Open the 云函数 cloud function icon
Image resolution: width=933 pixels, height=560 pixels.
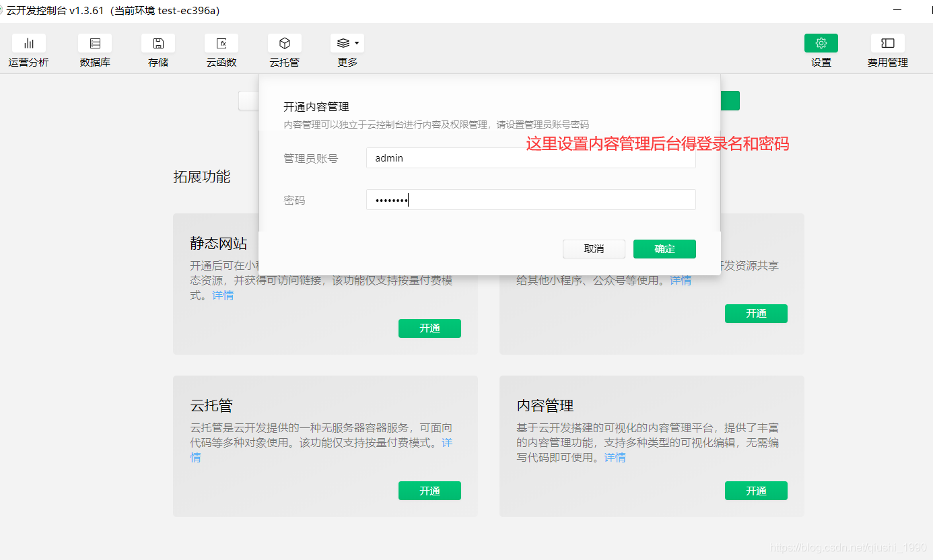pyautogui.click(x=221, y=43)
